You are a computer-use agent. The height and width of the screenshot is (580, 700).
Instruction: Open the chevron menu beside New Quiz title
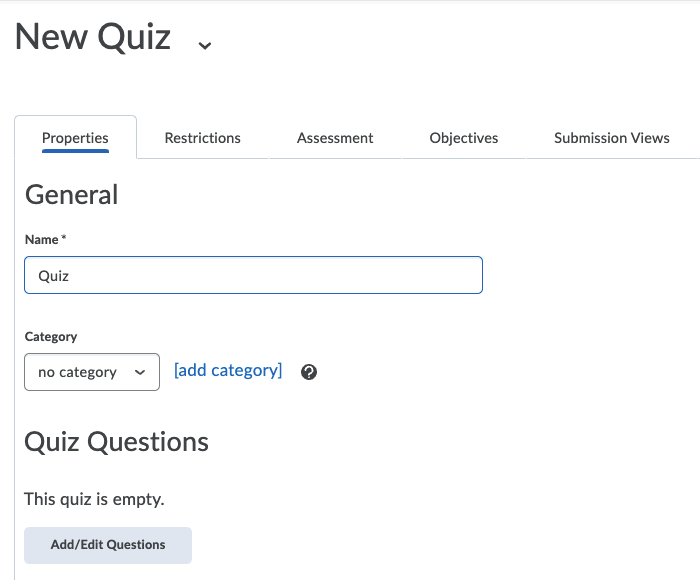205,45
